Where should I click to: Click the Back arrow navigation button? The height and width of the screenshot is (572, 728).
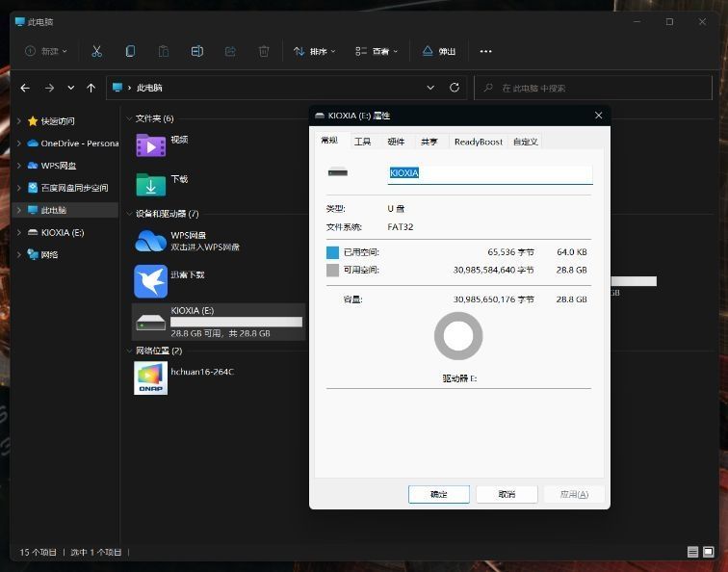(x=26, y=88)
